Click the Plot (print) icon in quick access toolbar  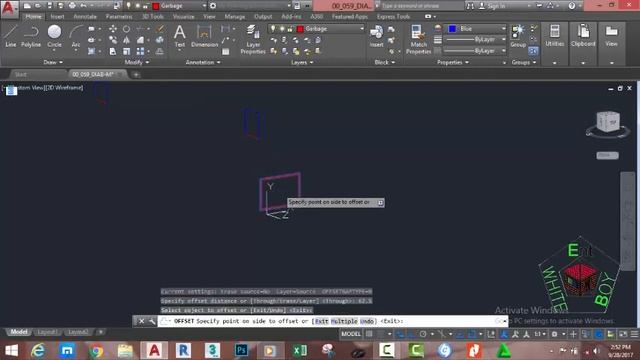(x=72, y=6)
